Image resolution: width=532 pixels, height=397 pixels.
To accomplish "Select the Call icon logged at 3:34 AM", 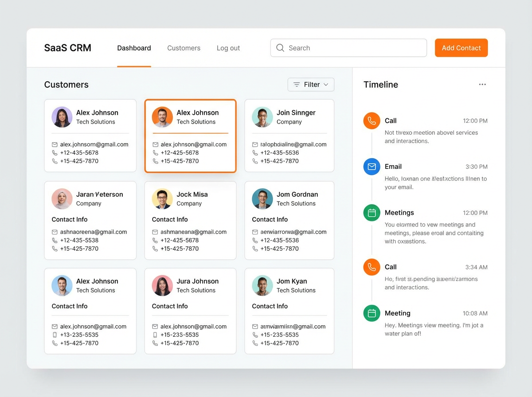I will [x=372, y=267].
